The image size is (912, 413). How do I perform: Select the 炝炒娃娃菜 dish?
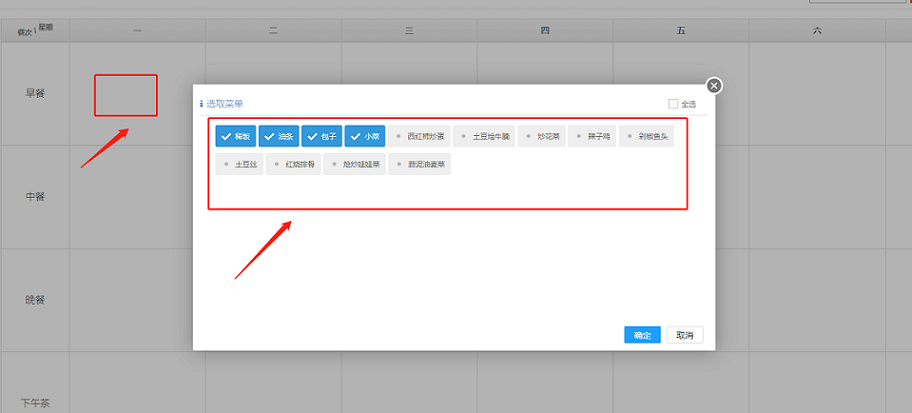tap(352, 164)
